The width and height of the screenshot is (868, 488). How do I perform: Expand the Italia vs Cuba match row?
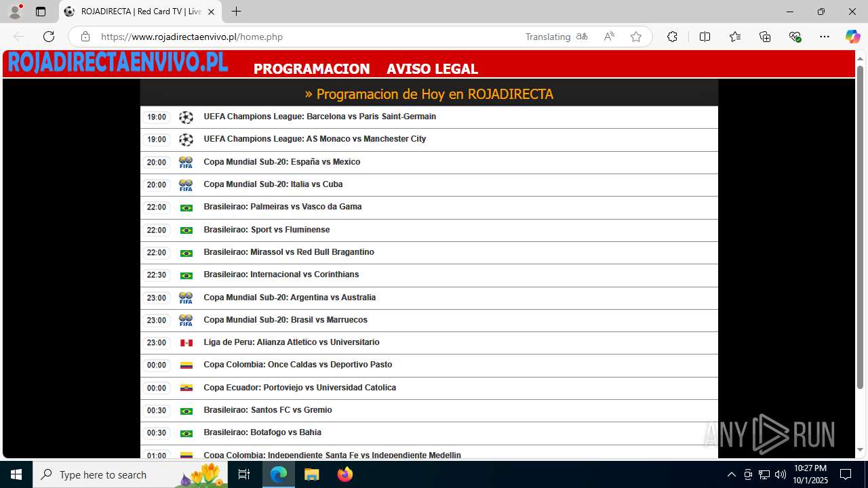429,185
